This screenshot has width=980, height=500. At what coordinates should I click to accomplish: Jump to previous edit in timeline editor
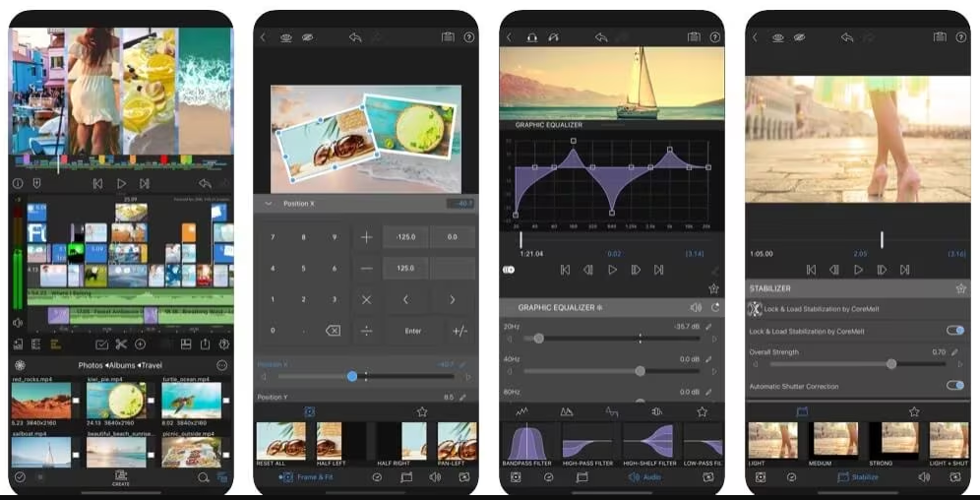click(97, 184)
